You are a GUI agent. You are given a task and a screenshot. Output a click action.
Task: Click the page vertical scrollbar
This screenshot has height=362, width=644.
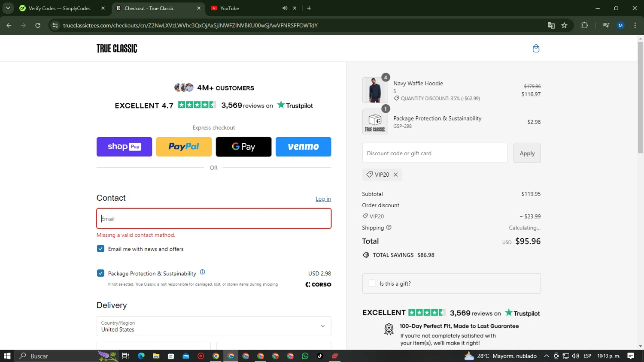pos(641,97)
